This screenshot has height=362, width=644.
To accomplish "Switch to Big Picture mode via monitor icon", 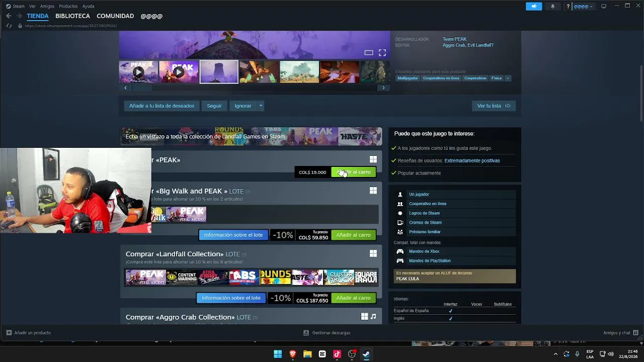I will (x=604, y=6).
